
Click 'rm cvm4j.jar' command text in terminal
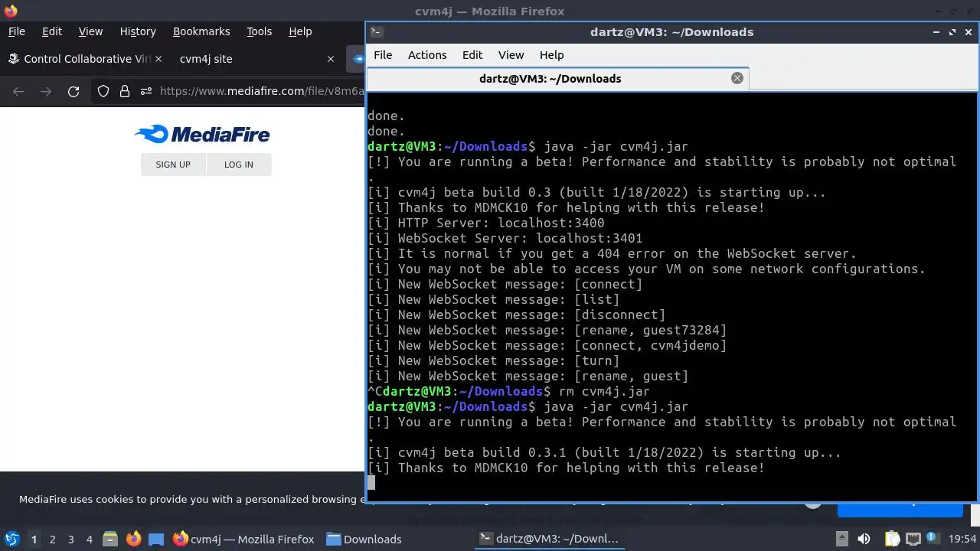[x=604, y=391]
